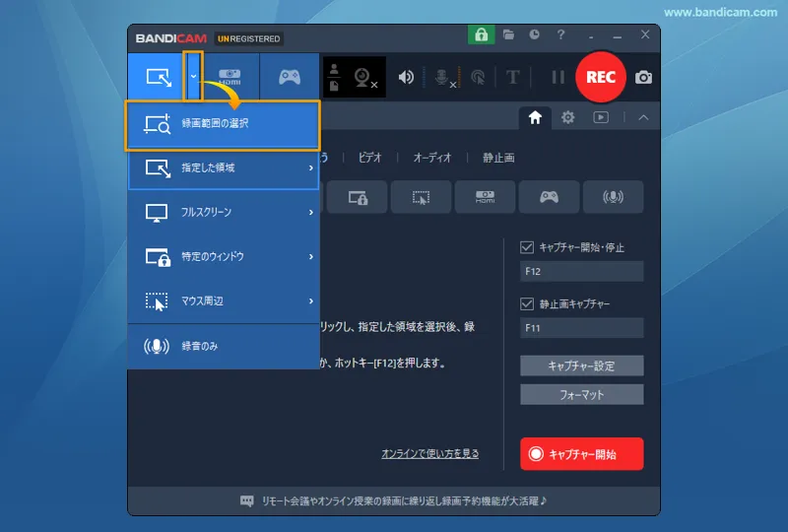Open help with the question mark icon
This screenshot has width=788, height=532.
pos(560,34)
